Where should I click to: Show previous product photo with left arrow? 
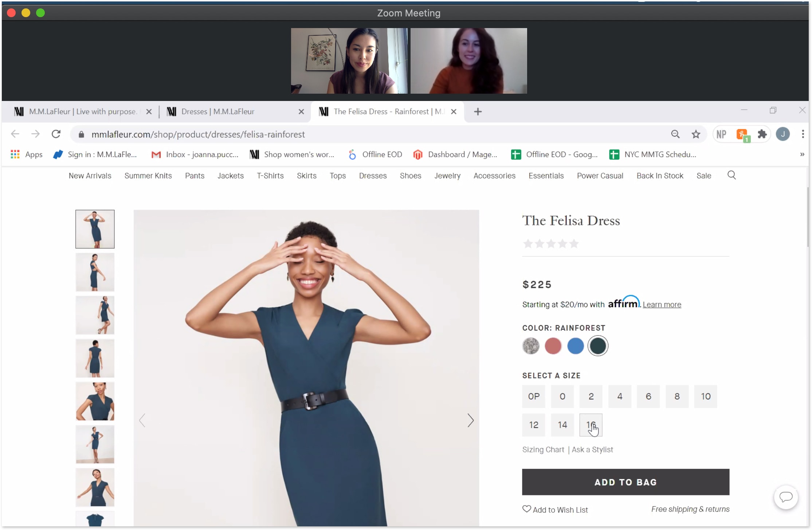click(142, 421)
